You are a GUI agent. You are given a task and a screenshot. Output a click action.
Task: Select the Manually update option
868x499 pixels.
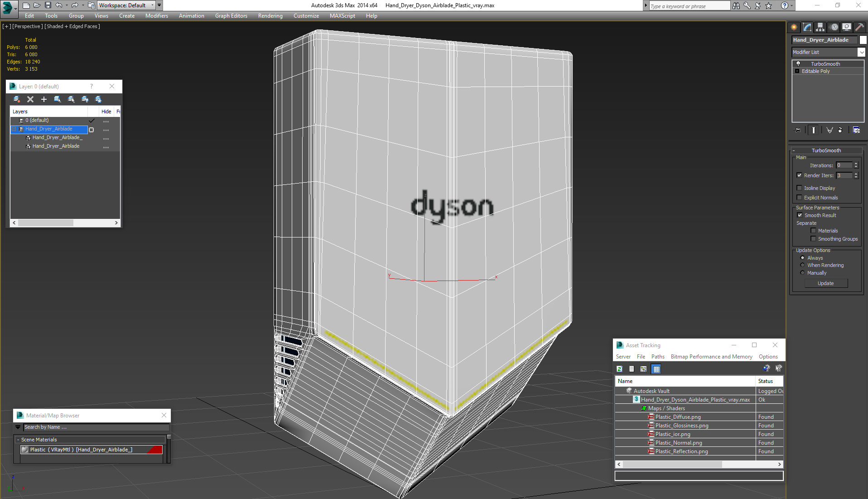(802, 273)
